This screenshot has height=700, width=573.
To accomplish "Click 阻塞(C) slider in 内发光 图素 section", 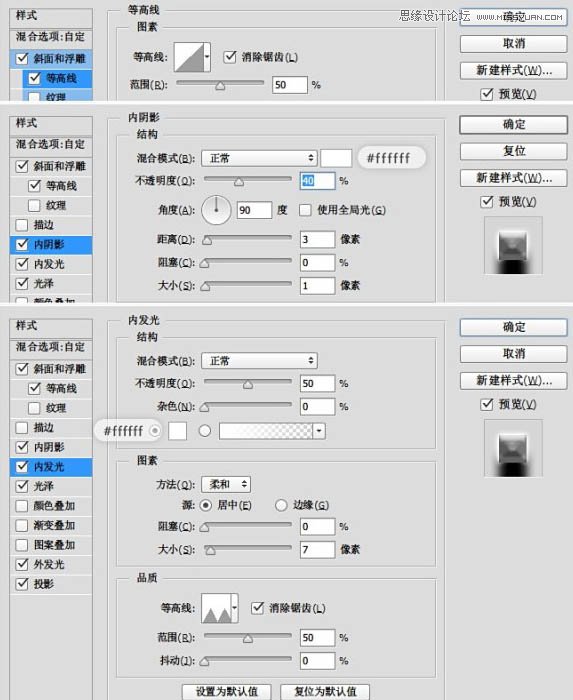I will 246,527.
